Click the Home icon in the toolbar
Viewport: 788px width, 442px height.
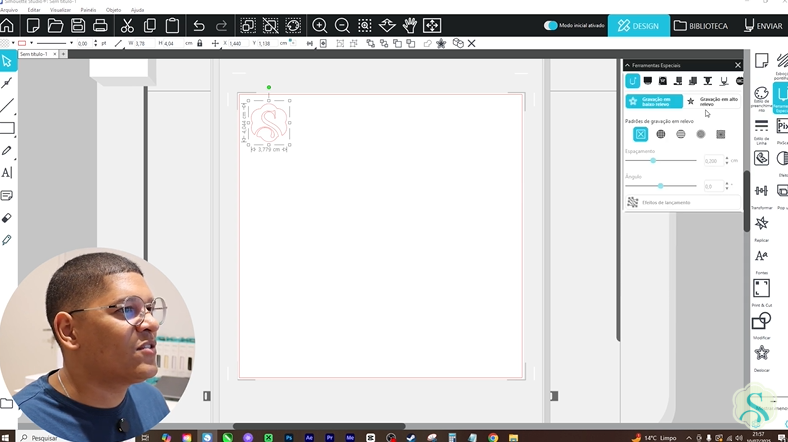[x=7, y=25]
